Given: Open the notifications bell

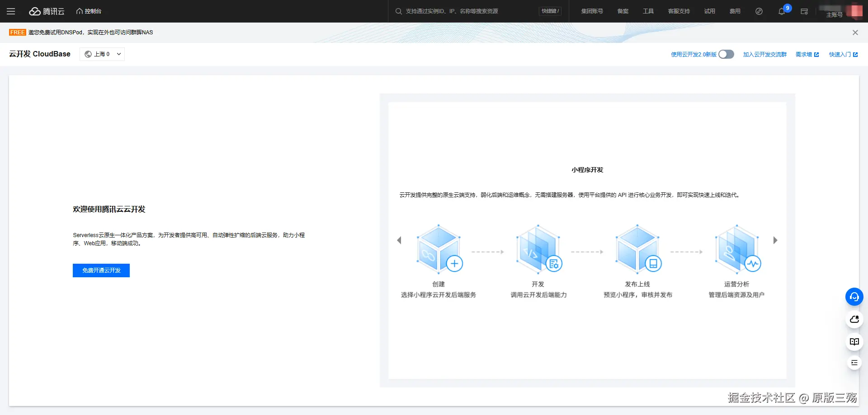Looking at the screenshot, I should [782, 11].
